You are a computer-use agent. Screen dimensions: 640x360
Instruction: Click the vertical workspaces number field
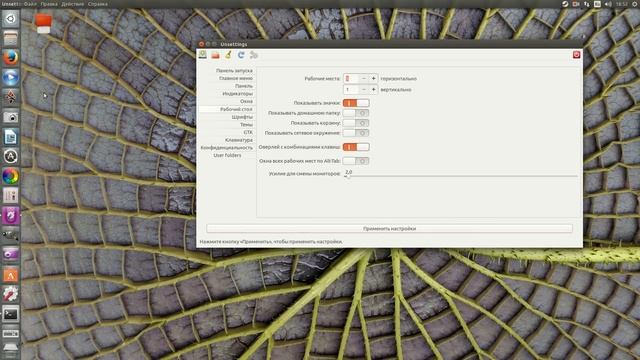click(351, 89)
